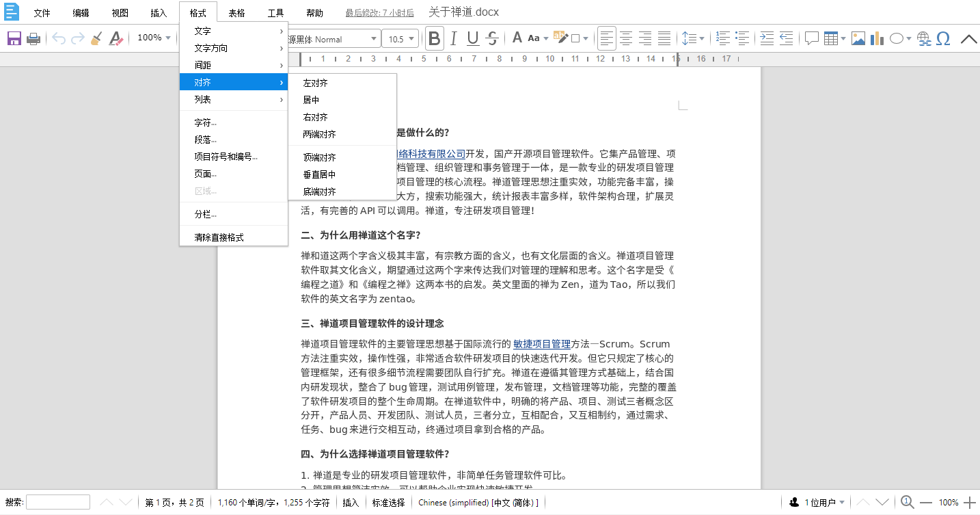Toggle Italic formatting button

452,38
